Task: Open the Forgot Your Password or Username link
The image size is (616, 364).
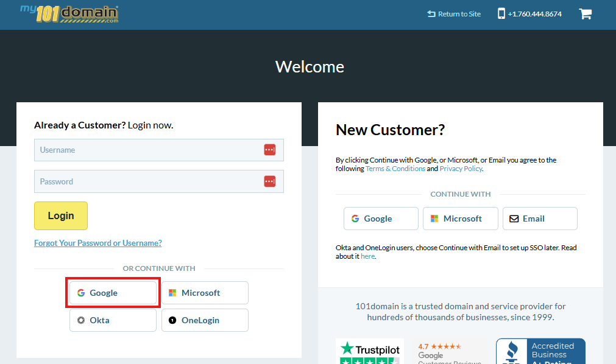Action: tap(97, 242)
